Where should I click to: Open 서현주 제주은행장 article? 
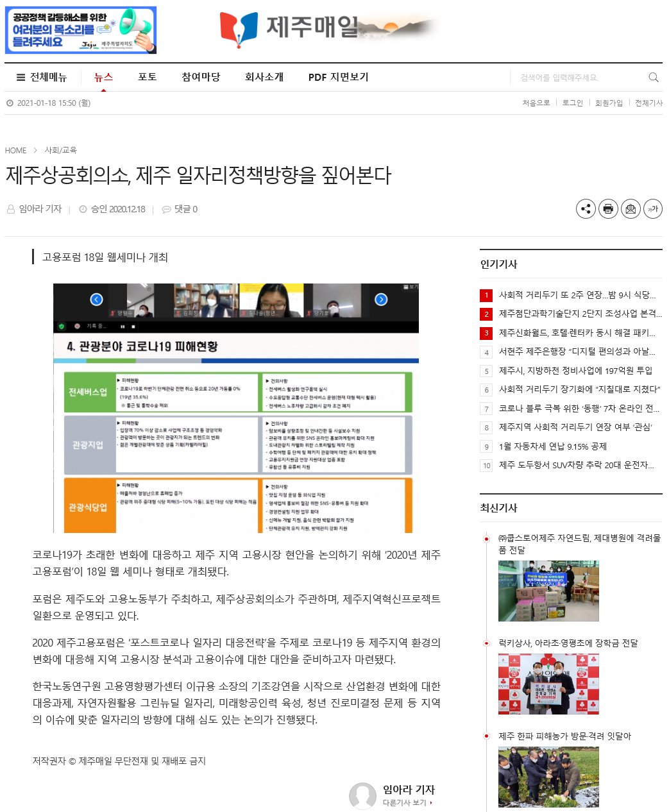(x=577, y=351)
